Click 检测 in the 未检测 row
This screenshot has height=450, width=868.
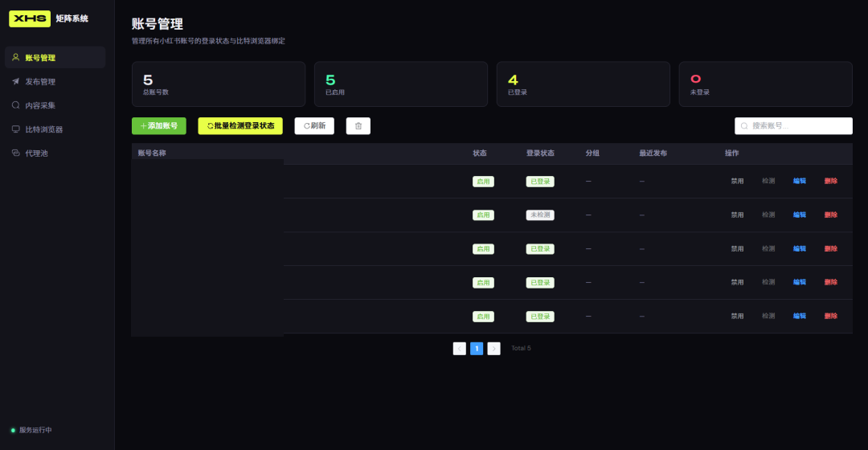click(768, 215)
